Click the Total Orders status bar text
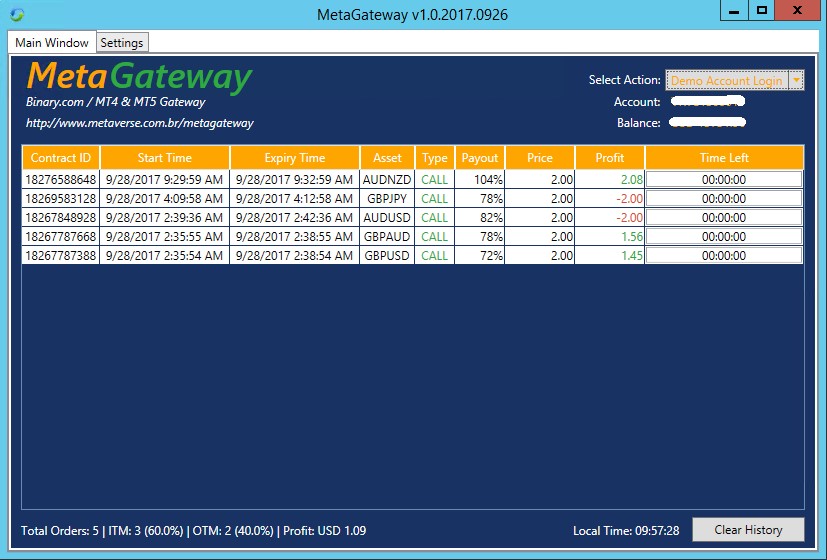This screenshot has height=560, width=827. click(194, 530)
